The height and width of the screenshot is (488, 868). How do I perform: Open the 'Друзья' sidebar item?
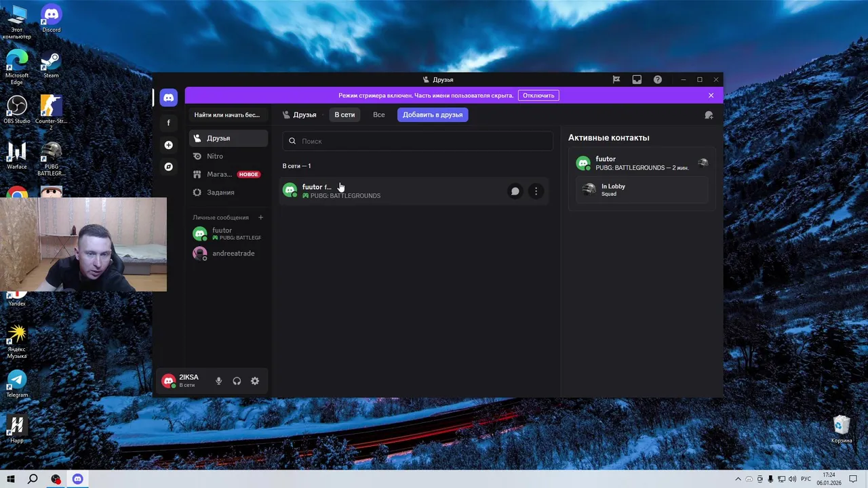tap(229, 138)
